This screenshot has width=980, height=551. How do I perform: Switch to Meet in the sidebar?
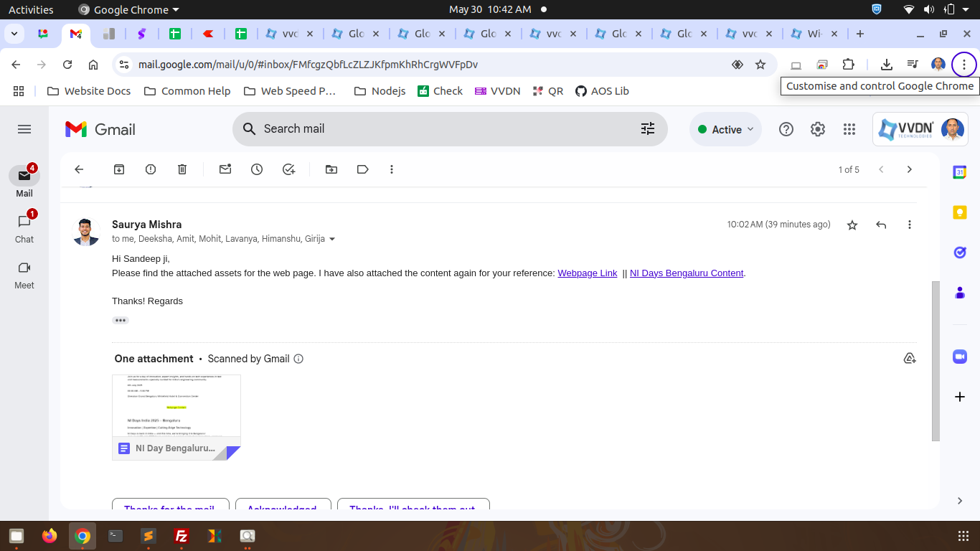click(24, 273)
